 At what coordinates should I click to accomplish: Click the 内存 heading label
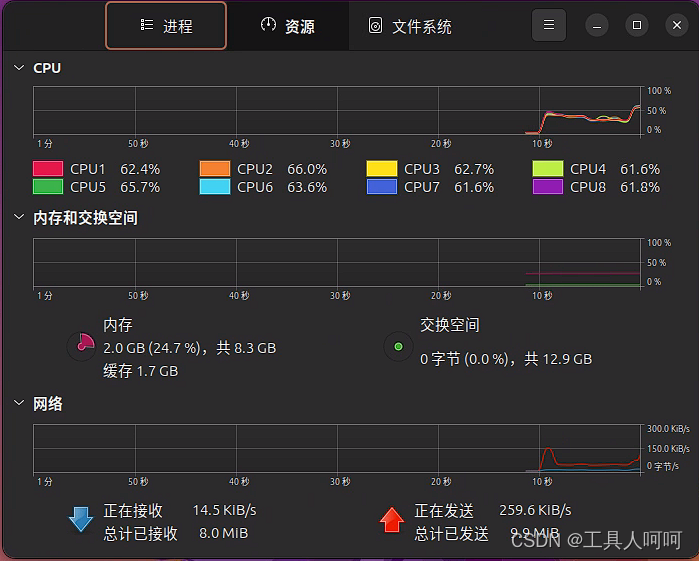coord(118,325)
